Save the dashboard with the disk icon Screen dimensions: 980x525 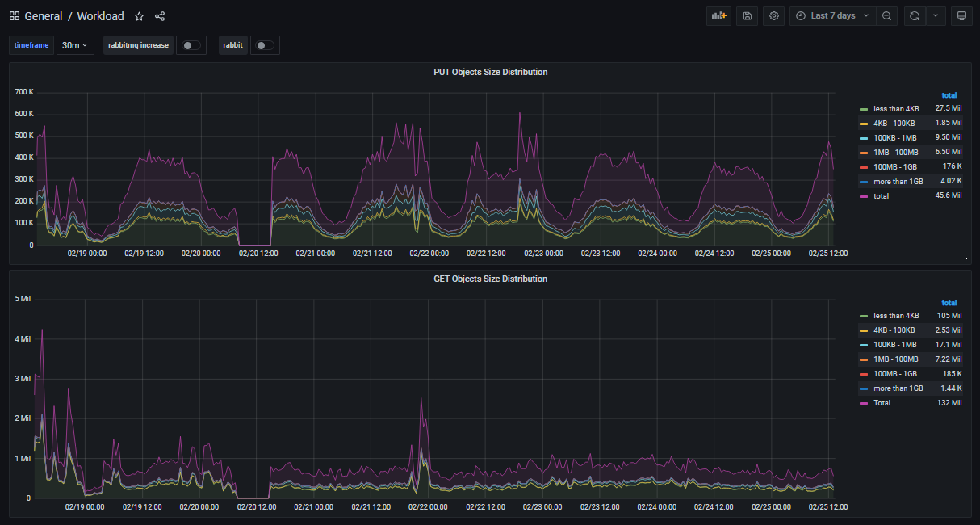[747, 16]
